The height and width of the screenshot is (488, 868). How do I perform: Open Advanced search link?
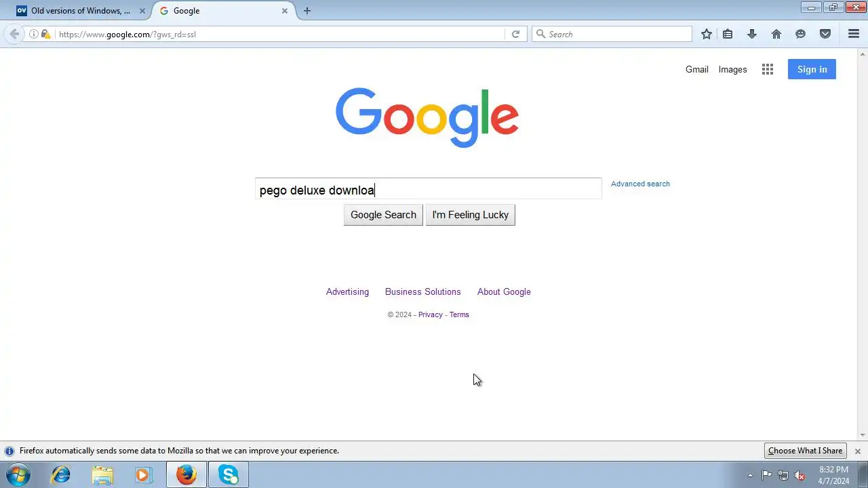click(640, 184)
